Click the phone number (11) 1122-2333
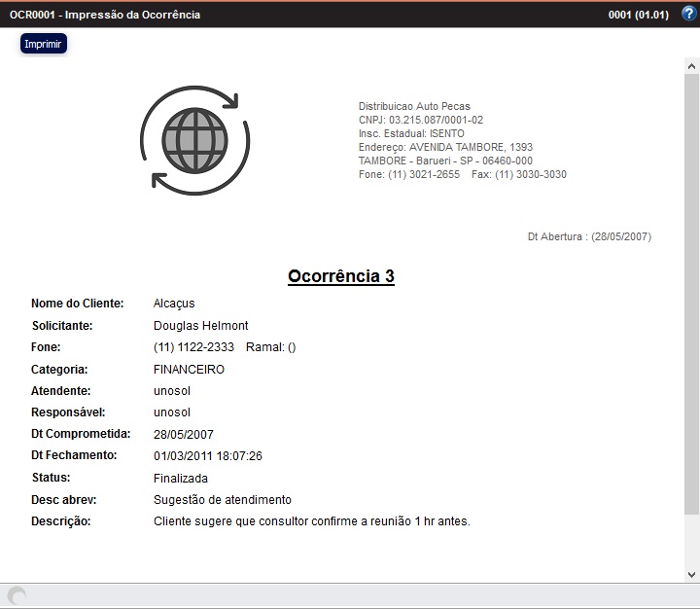The height and width of the screenshot is (609, 700). [193, 347]
